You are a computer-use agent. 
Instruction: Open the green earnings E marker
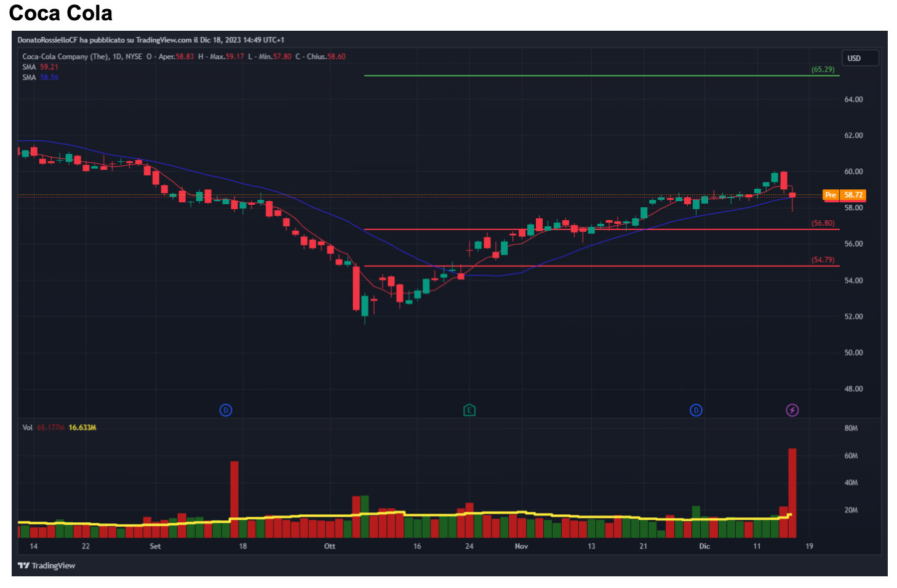click(x=469, y=410)
